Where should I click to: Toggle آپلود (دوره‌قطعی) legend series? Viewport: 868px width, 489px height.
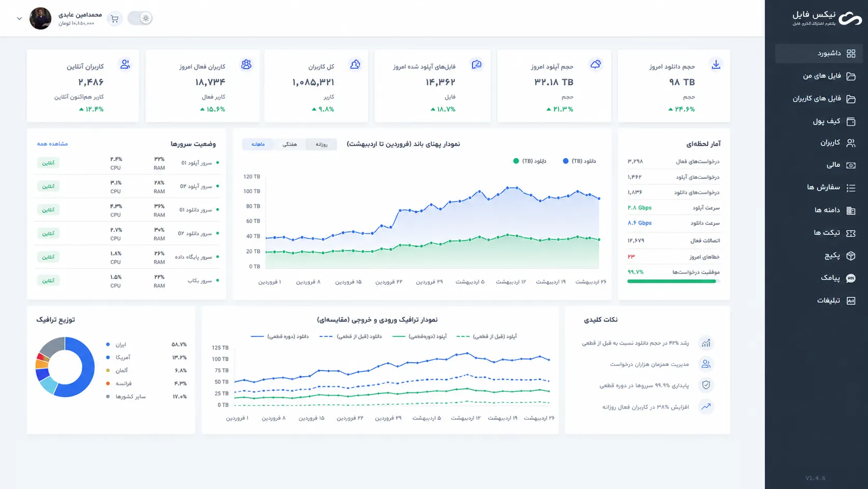(x=419, y=337)
